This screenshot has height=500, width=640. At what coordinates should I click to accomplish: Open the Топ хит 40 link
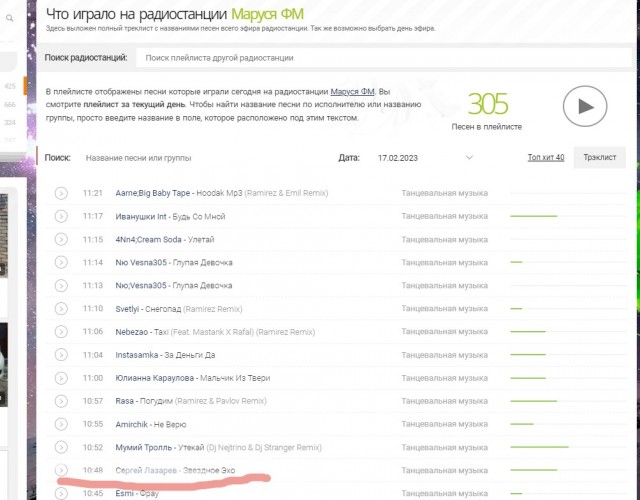(546, 157)
